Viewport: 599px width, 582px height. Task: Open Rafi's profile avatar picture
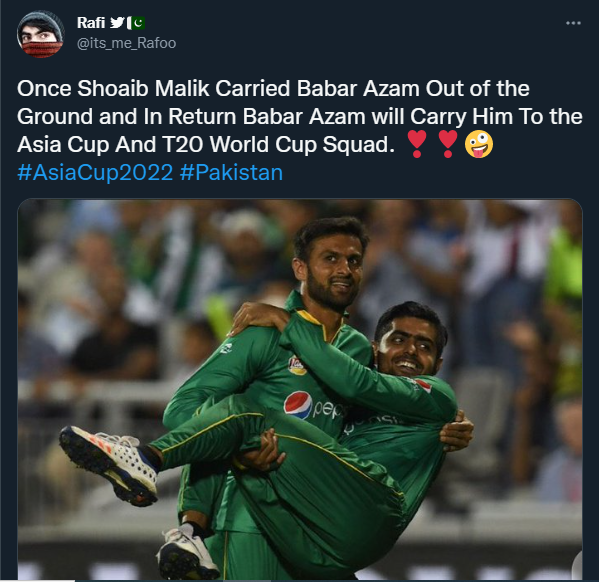click(x=40, y=34)
